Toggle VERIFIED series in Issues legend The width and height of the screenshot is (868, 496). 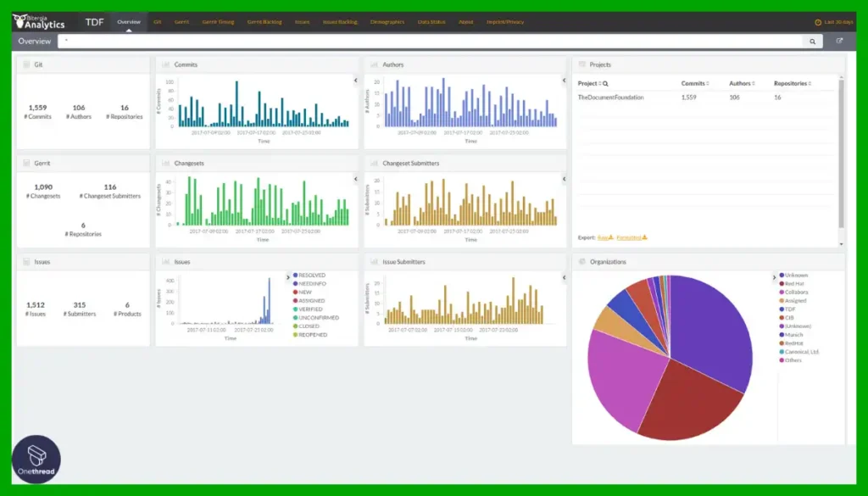coord(307,309)
